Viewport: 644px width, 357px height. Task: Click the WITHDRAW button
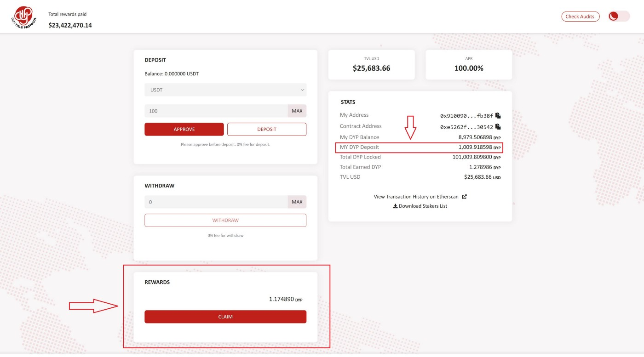click(x=225, y=220)
